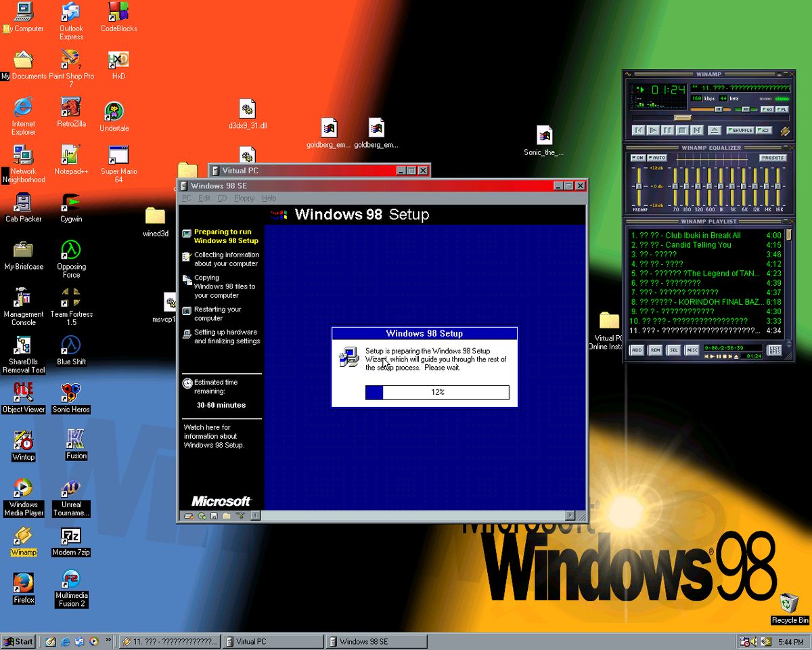Viewport: 812px width, 650px height.
Task: Open the CD menu in Windows 98 SE window
Action: [x=222, y=198]
